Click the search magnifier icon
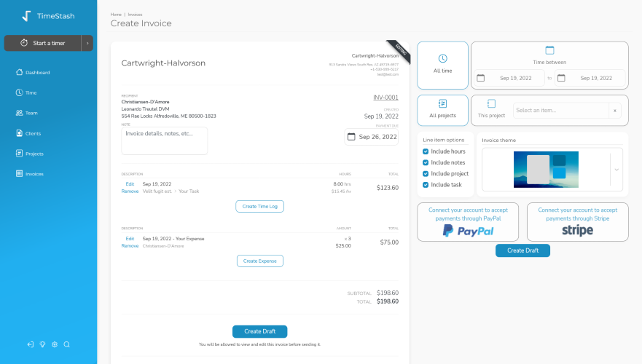 point(67,344)
